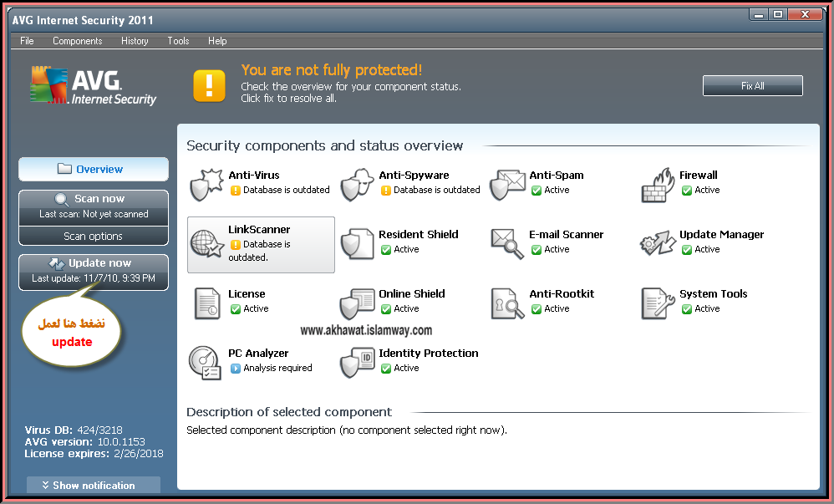Open the Anti-Virus shield icon
Screen dimensions: 834x504
206,184
